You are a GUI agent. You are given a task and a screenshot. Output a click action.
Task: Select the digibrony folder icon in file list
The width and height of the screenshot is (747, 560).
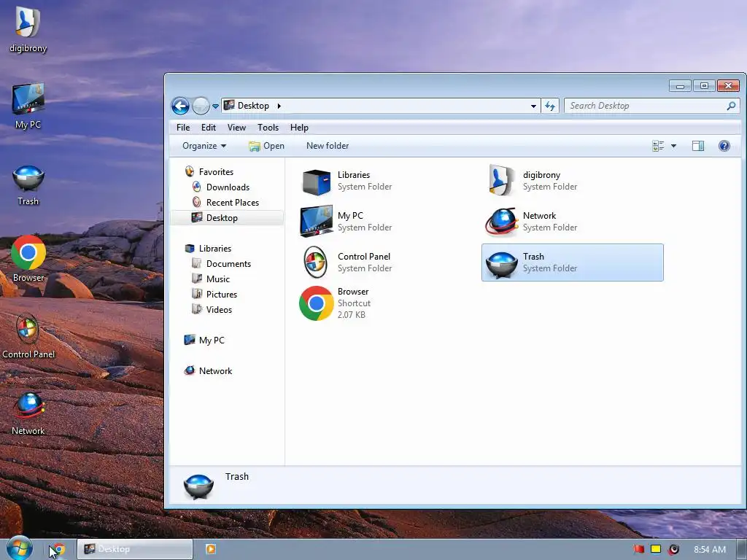[501, 181]
